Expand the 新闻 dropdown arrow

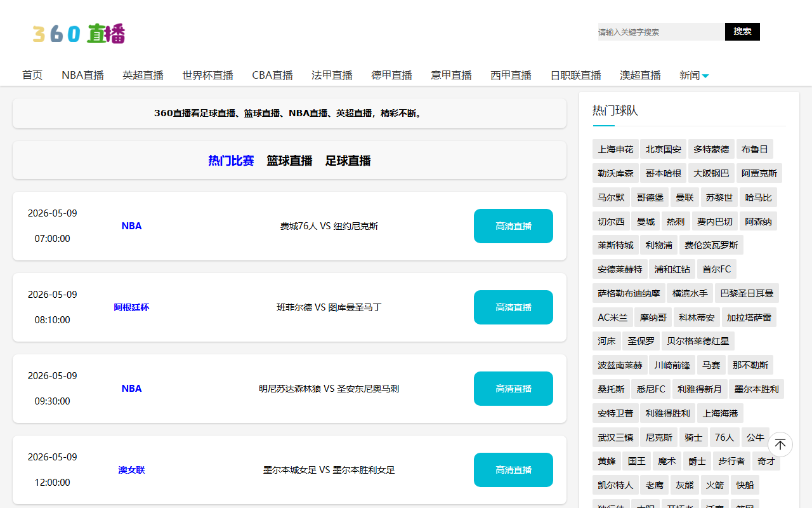(705, 76)
